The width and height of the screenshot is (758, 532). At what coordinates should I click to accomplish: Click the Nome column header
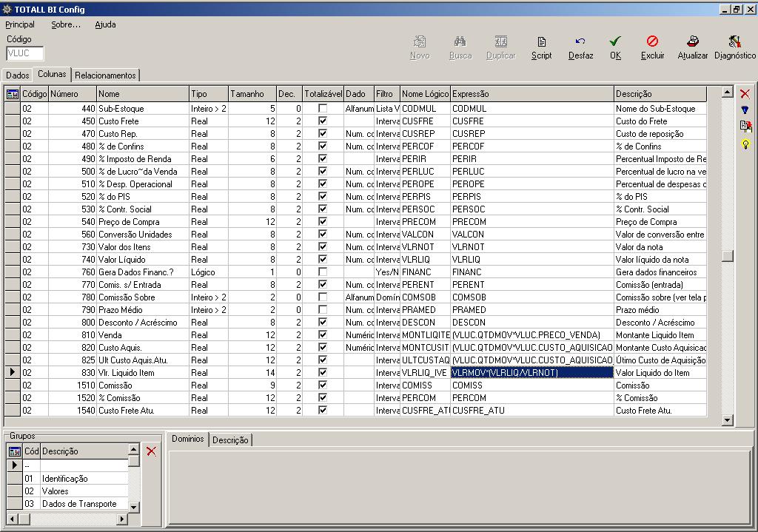click(143, 94)
